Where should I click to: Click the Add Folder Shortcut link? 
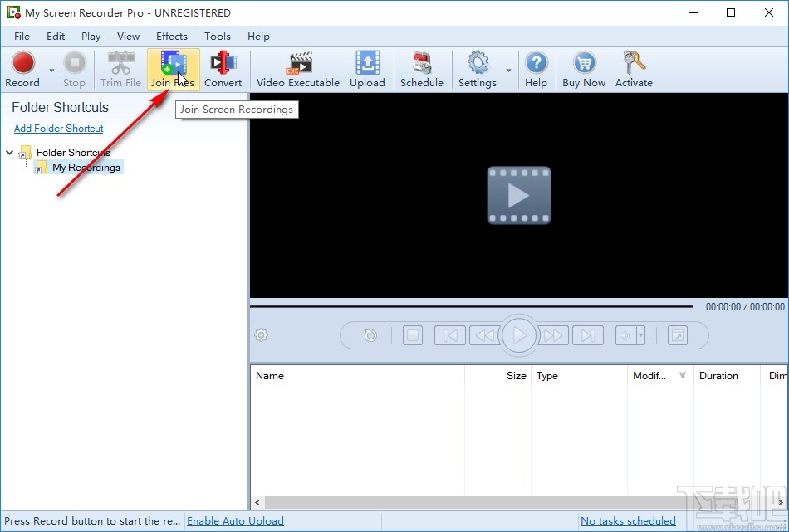[58, 128]
